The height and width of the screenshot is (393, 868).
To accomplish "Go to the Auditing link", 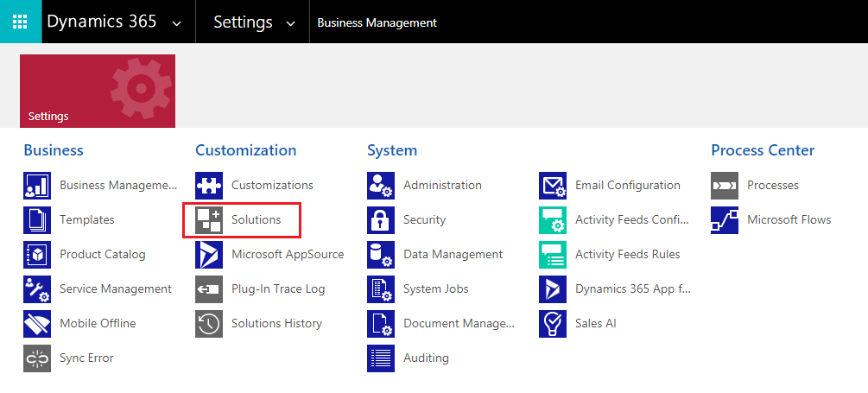I will pyautogui.click(x=426, y=358).
